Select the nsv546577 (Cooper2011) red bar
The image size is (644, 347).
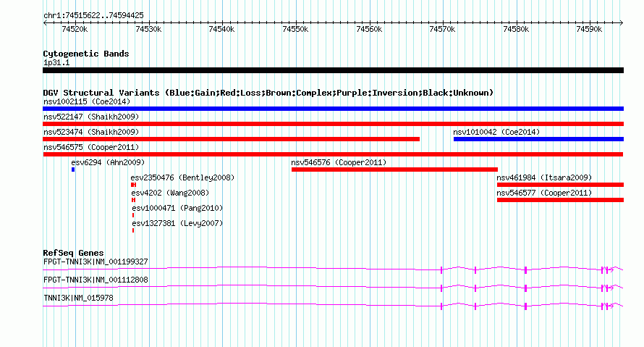tap(560, 200)
